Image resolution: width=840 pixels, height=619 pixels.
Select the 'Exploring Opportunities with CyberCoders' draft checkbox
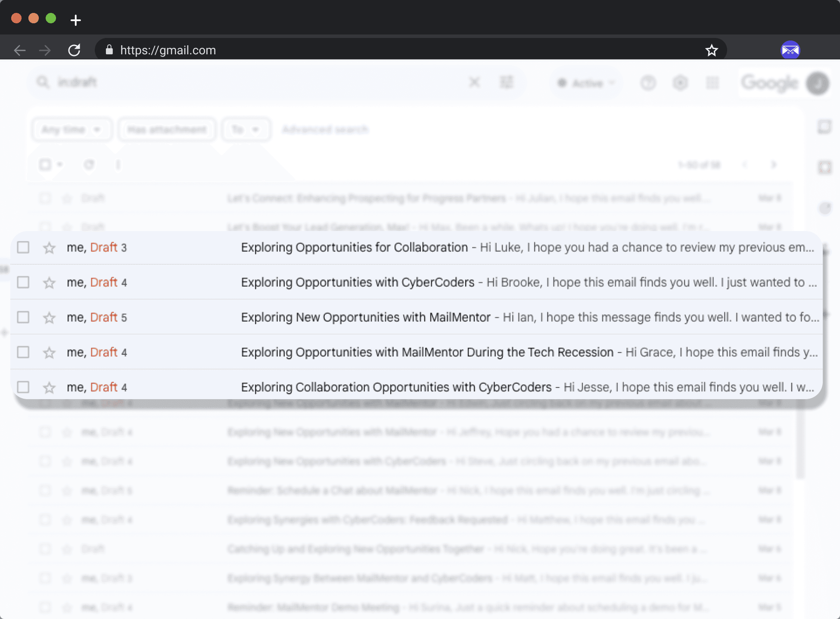coord(23,282)
